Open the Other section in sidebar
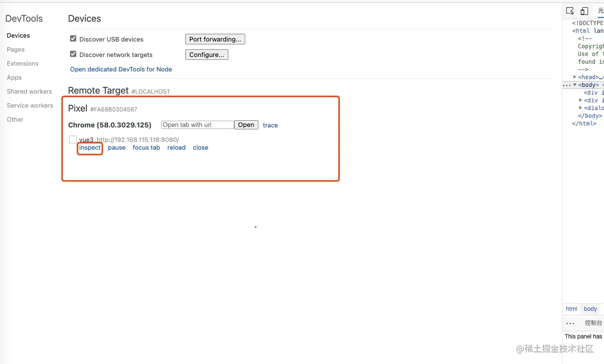The height and width of the screenshot is (364, 604). tap(15, 120)
